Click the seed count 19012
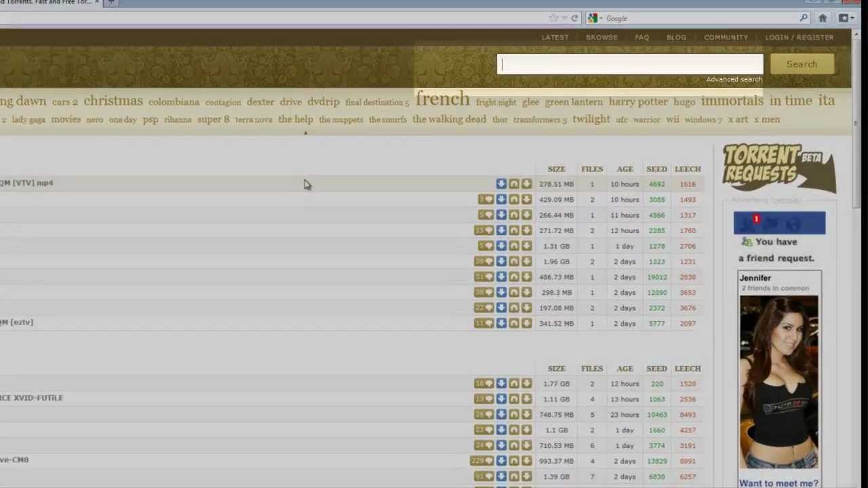868x488 pixels. [x=656, y=277]
